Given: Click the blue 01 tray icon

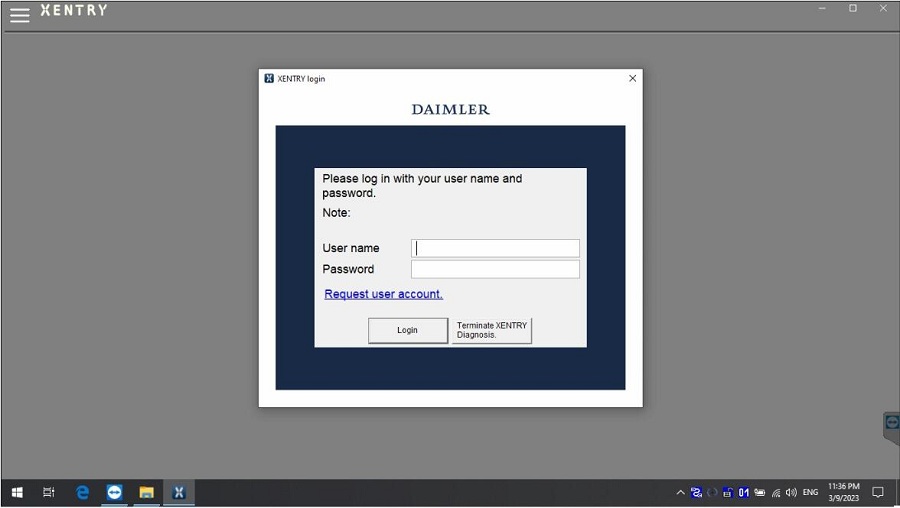Looking at the screenshot, I should [744, 493].
